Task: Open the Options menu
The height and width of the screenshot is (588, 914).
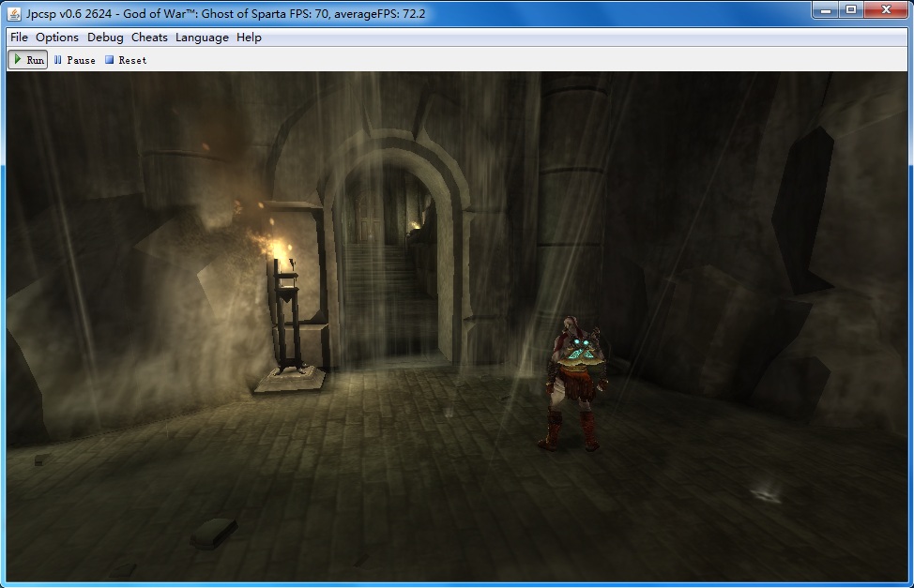Action: 57,38
